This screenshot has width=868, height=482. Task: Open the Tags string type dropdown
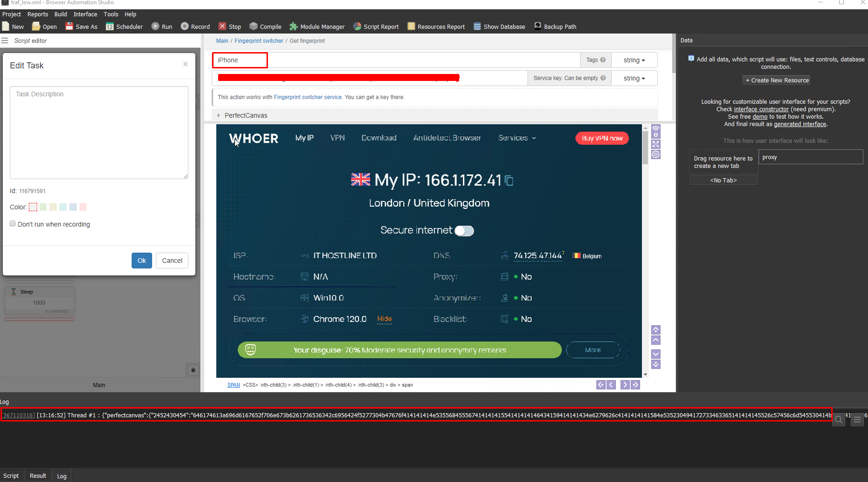click(634, 60)
